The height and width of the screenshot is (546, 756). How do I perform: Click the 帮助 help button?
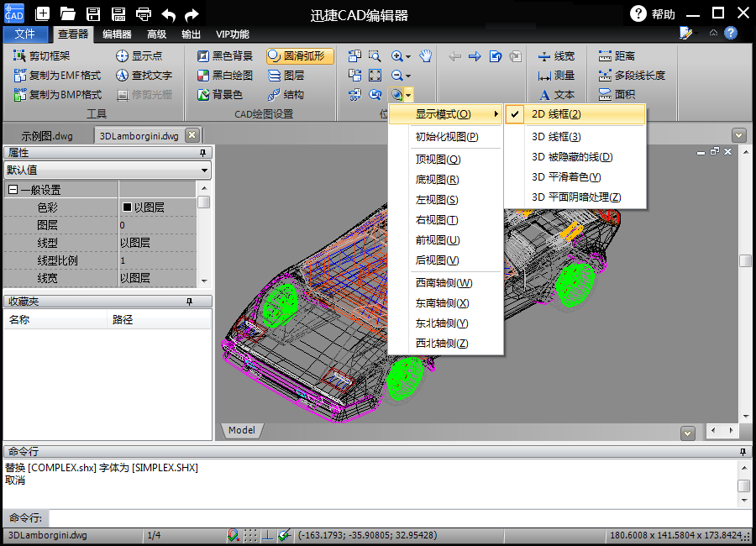click(x=653, y=13)
